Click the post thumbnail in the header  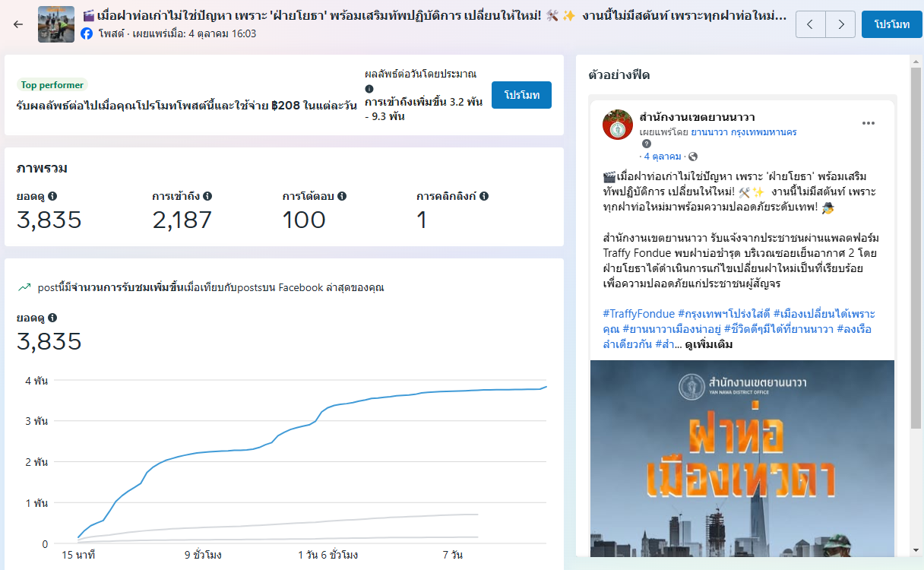click(x=56, y=24)
